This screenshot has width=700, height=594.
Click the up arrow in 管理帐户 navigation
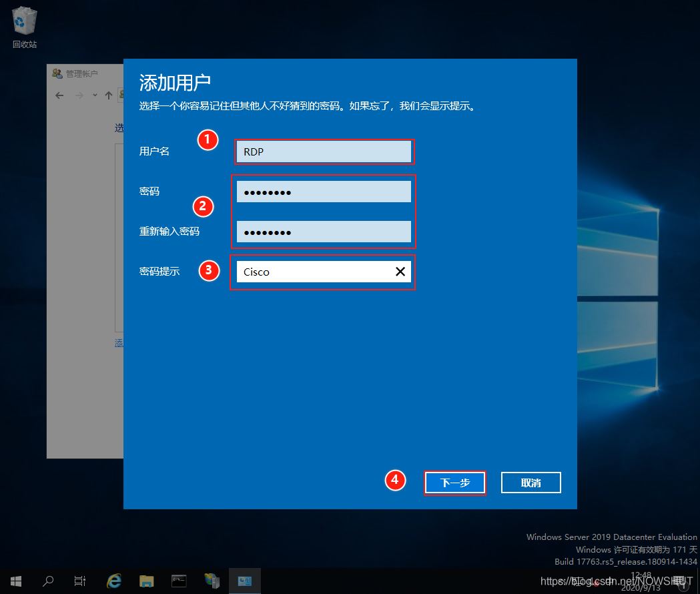109,95
